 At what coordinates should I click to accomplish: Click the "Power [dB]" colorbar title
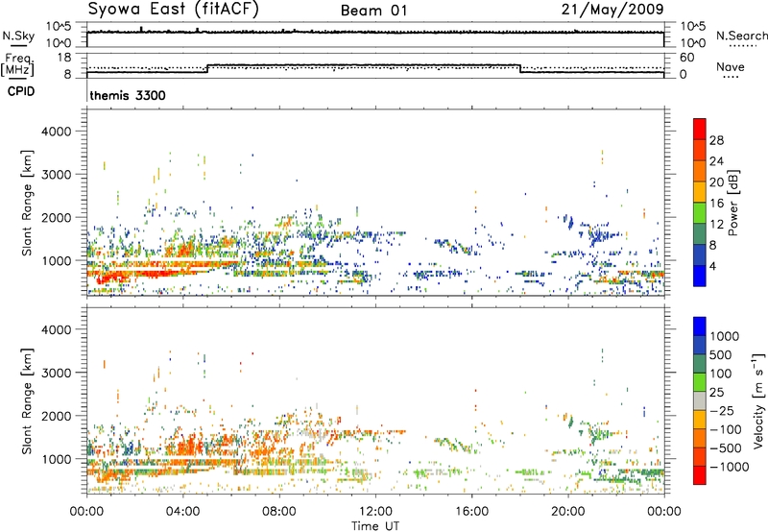coord(732,203)
